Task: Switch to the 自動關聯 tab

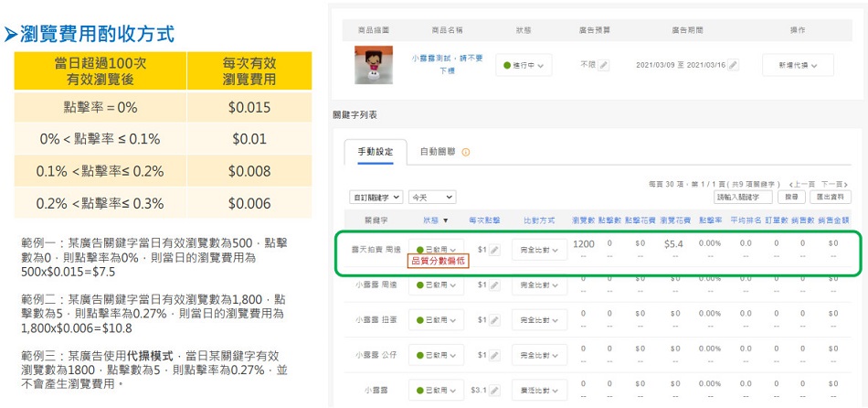Action: pos(437,152)
